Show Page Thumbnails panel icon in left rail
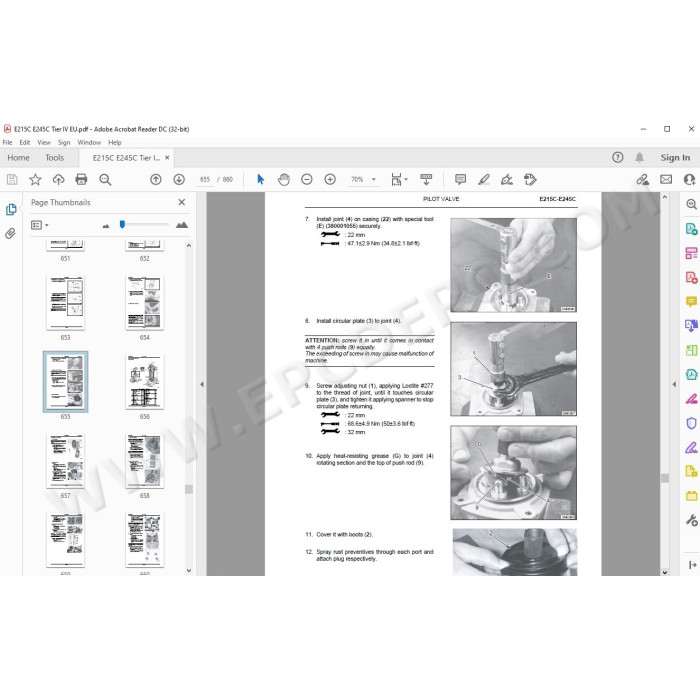The image size is (700, 700). (x=11, y=209)
